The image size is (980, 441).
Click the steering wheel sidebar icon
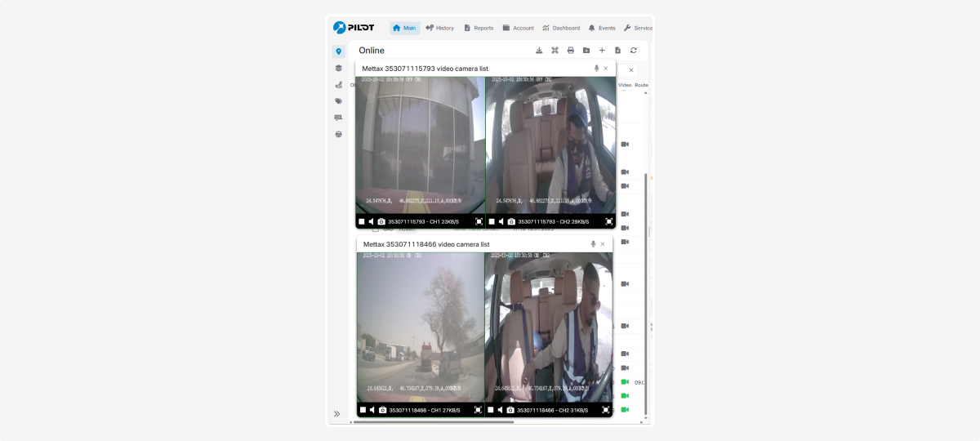pos(338,134)
